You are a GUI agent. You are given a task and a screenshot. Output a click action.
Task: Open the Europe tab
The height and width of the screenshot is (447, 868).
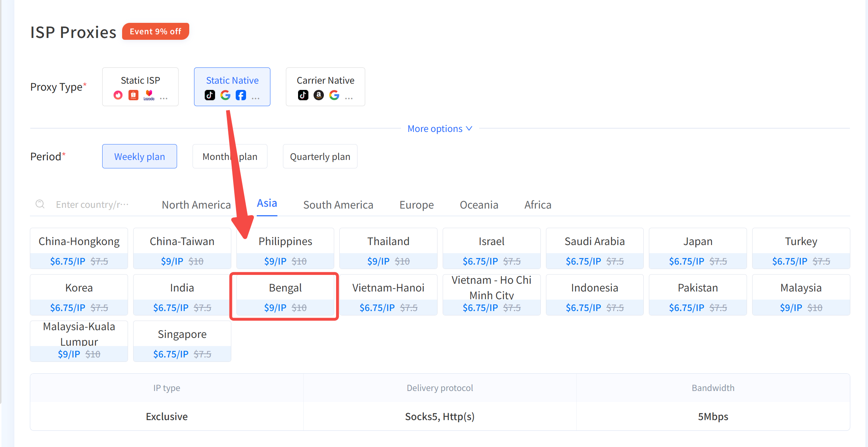point(416,205)
